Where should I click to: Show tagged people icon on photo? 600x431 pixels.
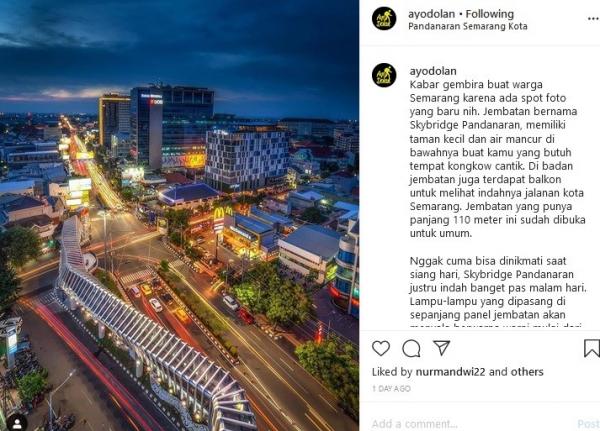17,423
